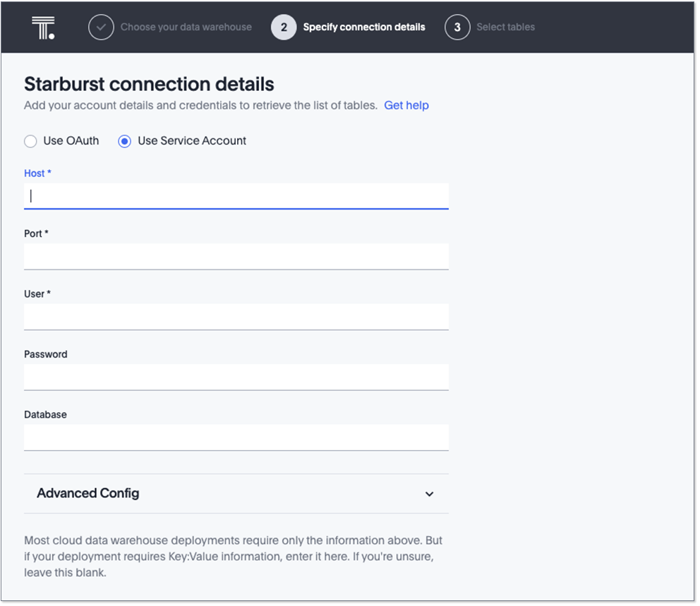Go to Choose your data warehouse step
700x606 pixels.
186,28
